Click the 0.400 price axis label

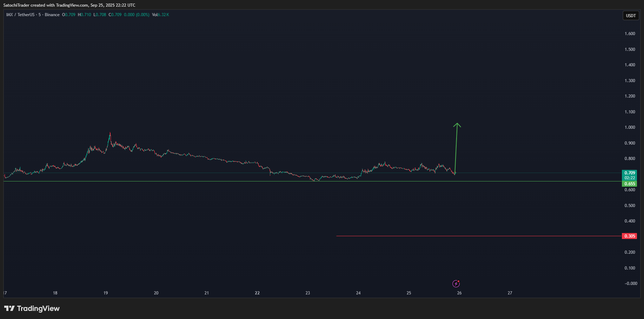[630, 221]
